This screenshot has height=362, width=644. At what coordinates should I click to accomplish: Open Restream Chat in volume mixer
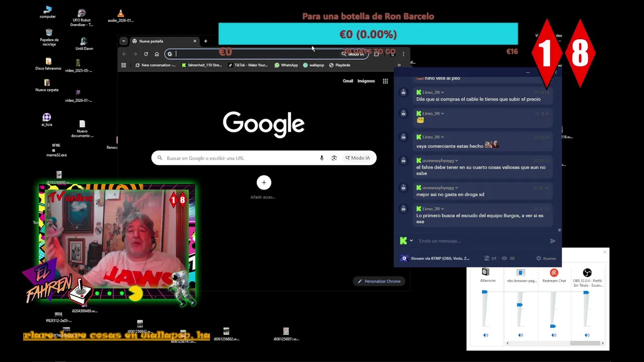pos(554,276)
